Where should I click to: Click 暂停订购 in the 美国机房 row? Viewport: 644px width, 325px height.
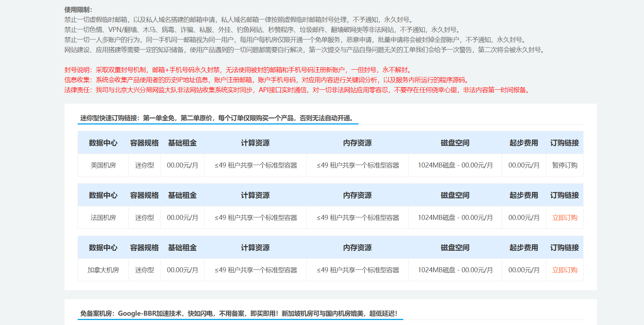coord(564,165)
